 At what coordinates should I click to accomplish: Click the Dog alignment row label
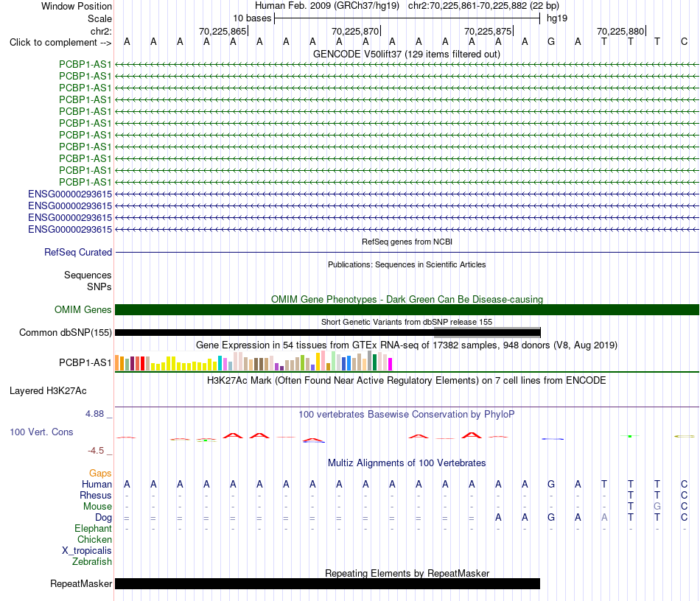[x=104, y=518]
